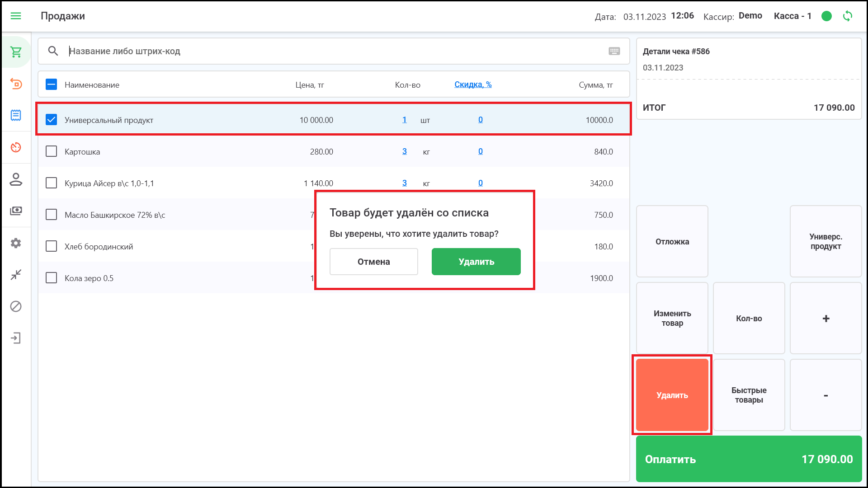Click the sync refresh icon

848,16
